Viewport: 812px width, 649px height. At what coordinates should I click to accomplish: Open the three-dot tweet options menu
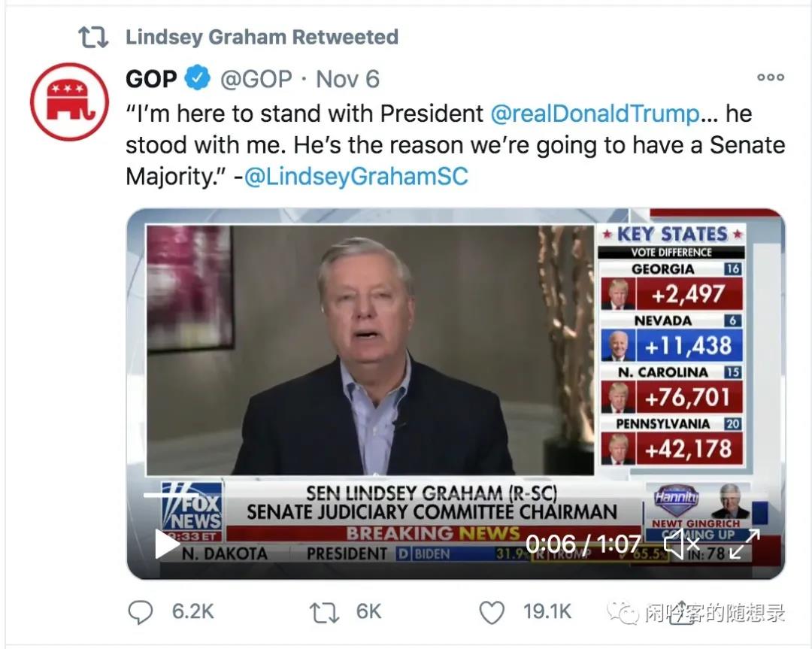(771, 77)
